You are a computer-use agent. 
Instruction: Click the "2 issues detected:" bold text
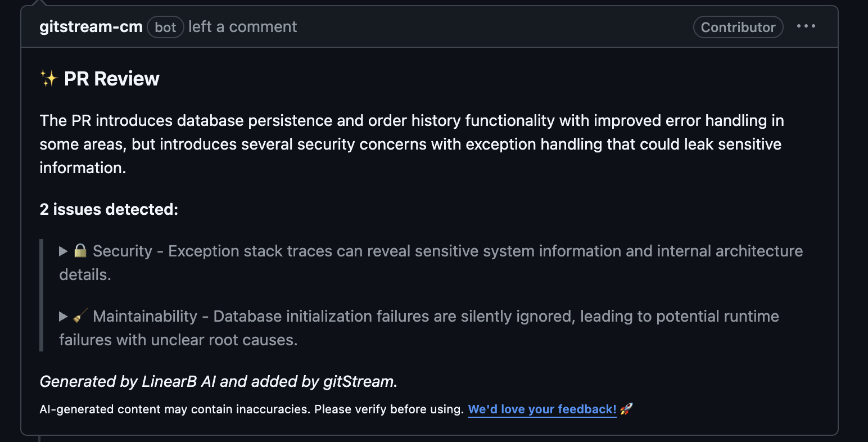[x=108, y=209]
